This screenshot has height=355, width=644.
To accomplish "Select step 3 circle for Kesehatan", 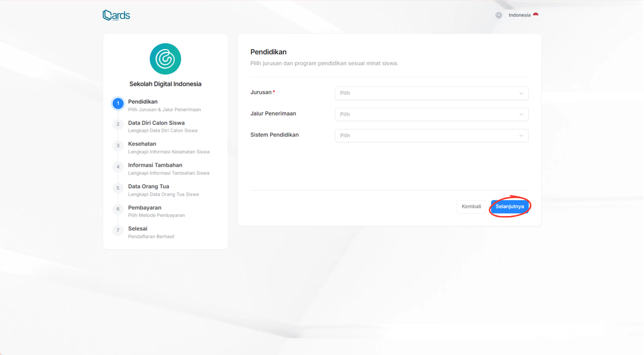I will (118, 146).
